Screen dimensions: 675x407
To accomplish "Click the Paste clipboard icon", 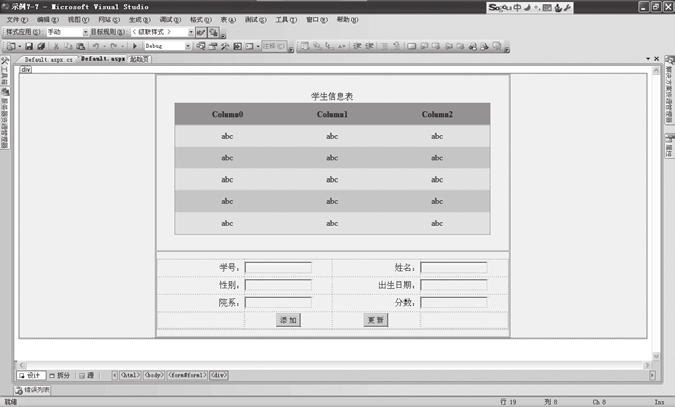I will 81,46.
